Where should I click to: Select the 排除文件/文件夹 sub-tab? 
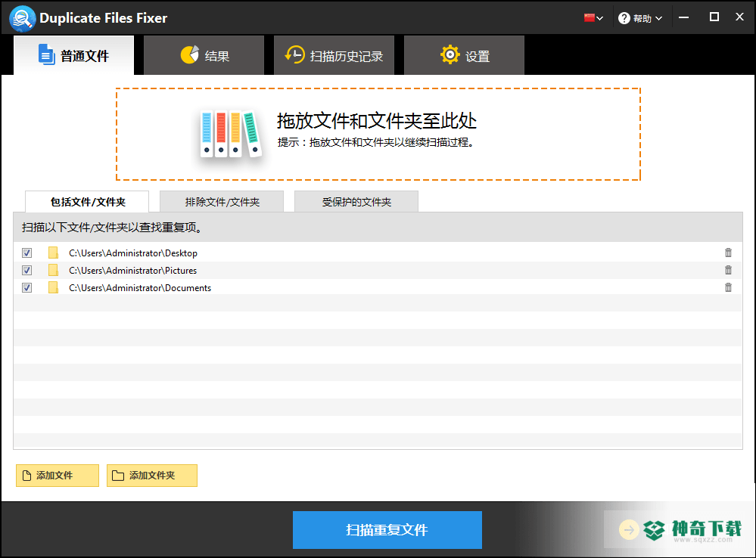[222, 202]
